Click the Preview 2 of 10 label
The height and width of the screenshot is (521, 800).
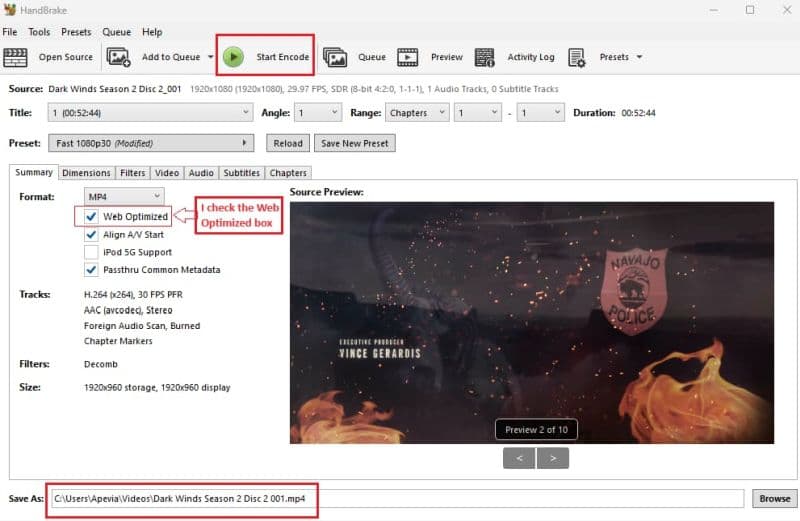pyautogui.click(x=536, y=430)
